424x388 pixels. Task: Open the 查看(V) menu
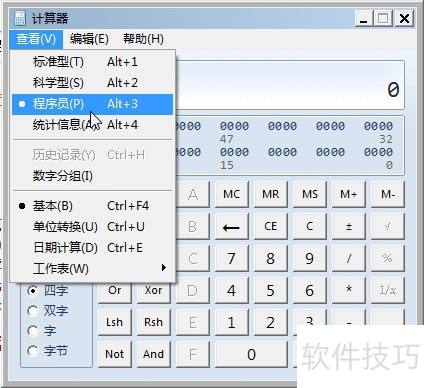point(36,39)
